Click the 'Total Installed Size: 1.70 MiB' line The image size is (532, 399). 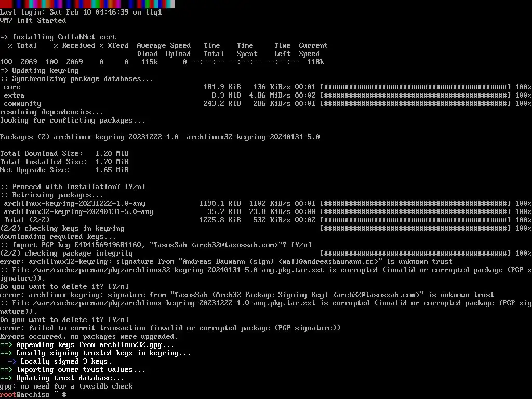(64, 162)
